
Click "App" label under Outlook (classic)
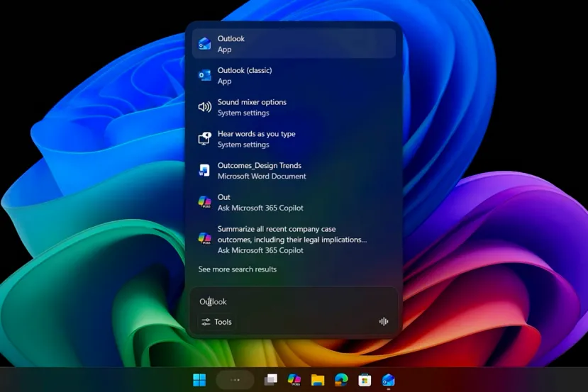coord(224,82)
